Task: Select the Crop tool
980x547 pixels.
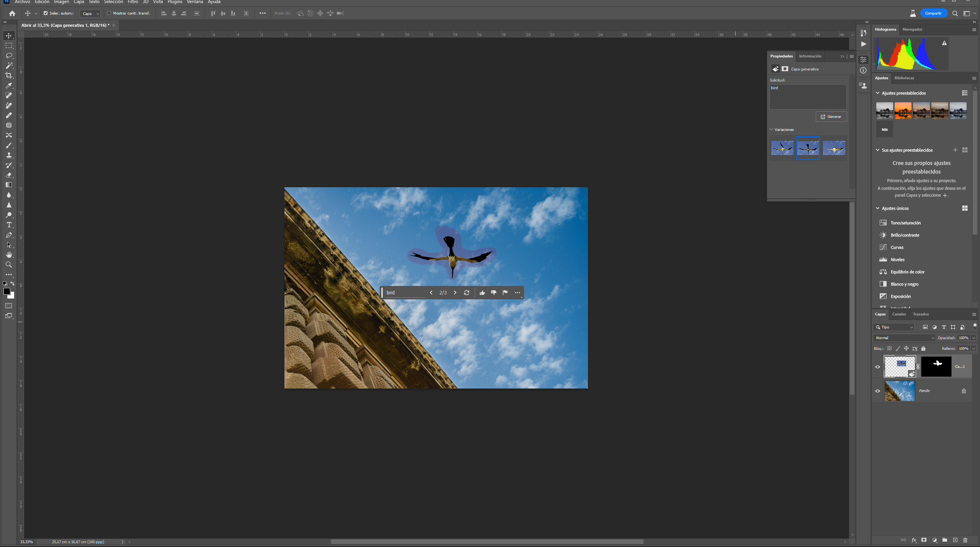Action: coord(9,75)
